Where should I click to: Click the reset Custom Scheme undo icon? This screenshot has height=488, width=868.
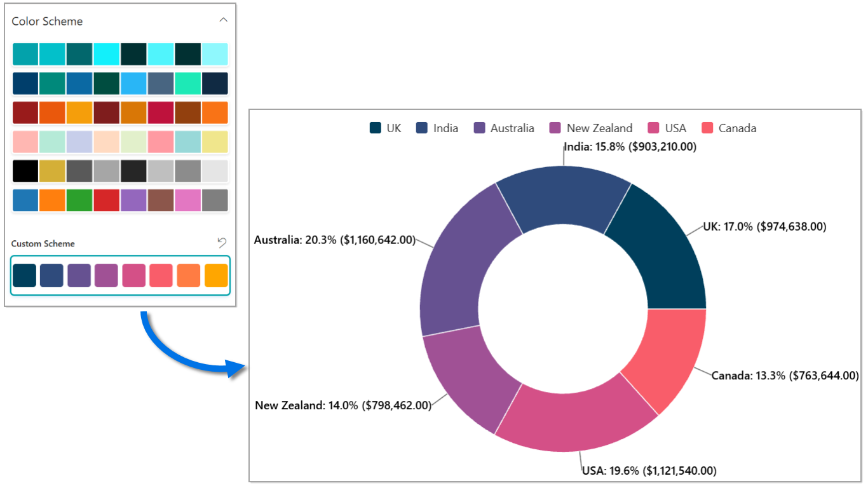[222, 243]
